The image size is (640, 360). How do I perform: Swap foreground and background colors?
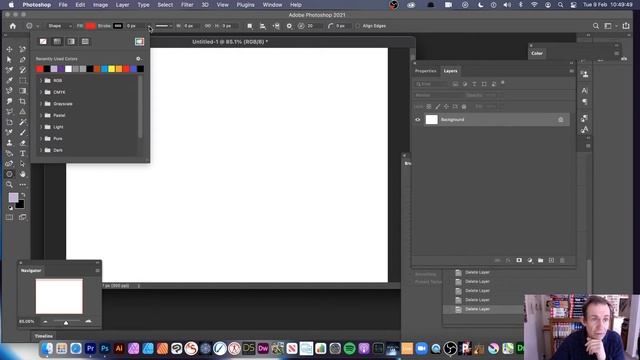point(23,196)
